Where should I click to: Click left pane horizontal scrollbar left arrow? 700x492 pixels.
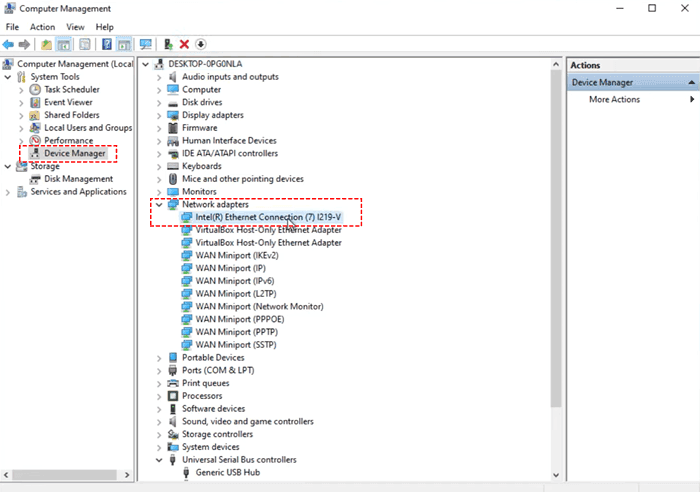tap(6, 475)
